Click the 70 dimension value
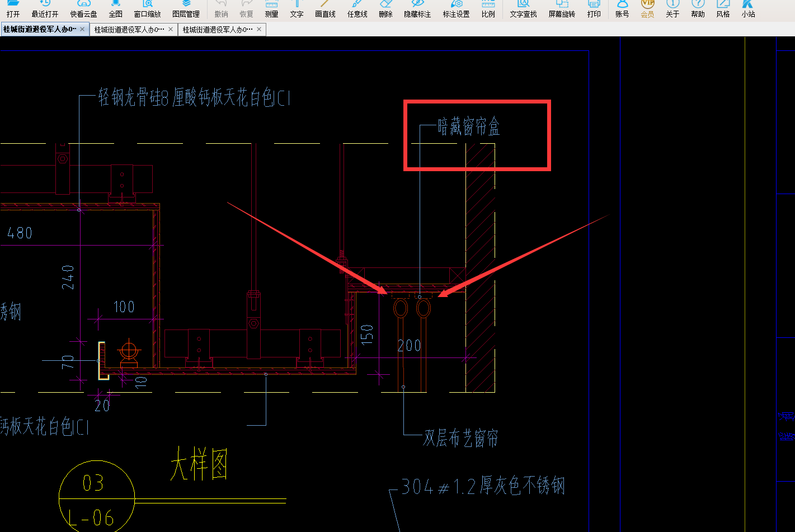The width and height of the screenshot is (795, 532). (x=68, y=362)
